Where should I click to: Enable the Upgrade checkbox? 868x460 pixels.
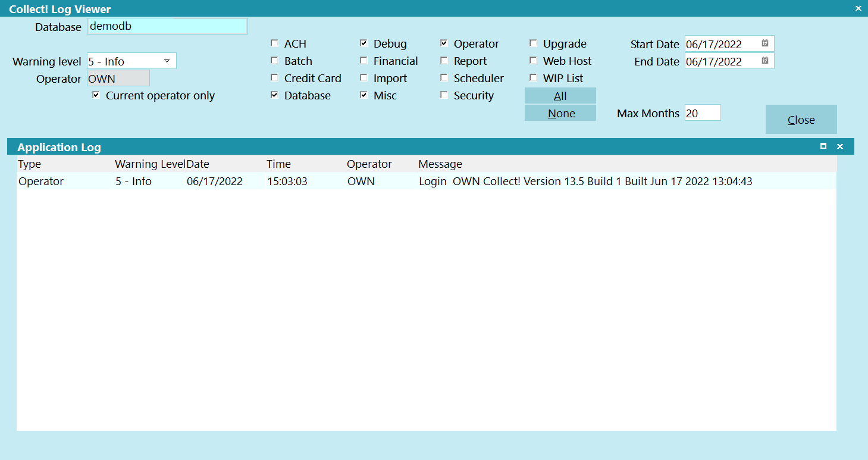pyautogui.click(x=533, y=43)
